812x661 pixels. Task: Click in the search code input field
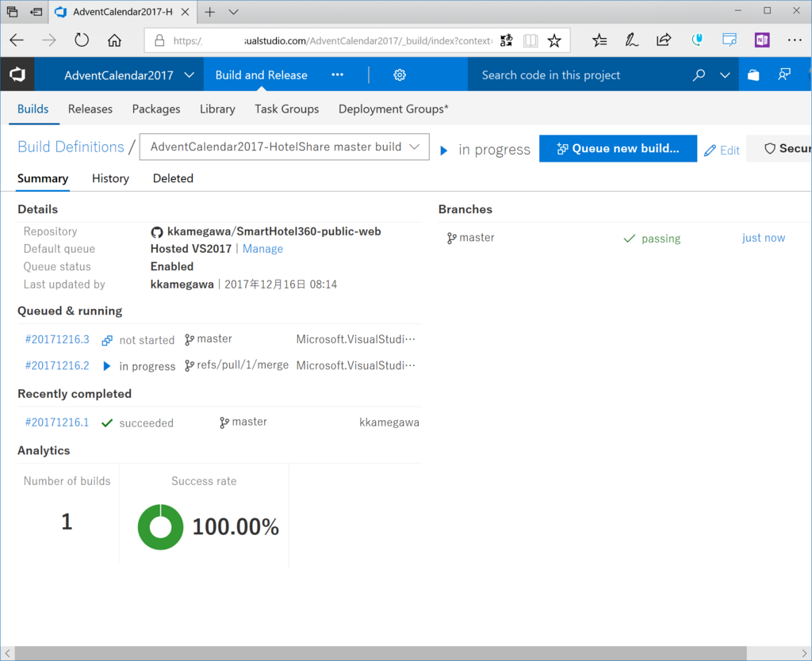[x=580, y=75]
